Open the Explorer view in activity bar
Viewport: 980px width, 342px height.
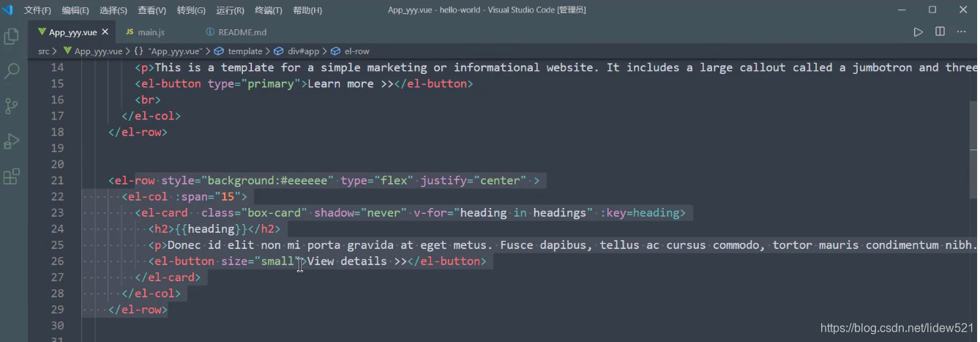tap(12, 36)
